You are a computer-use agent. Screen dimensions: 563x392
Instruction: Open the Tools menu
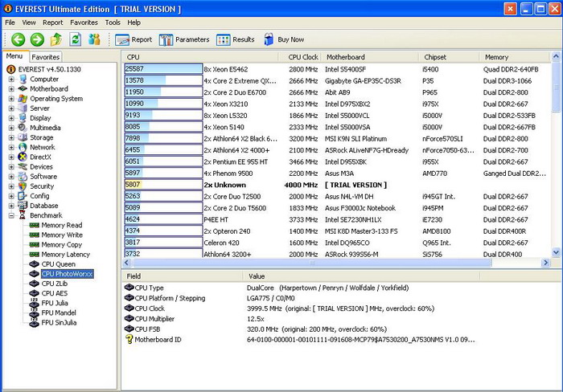[x=113, y=22]
